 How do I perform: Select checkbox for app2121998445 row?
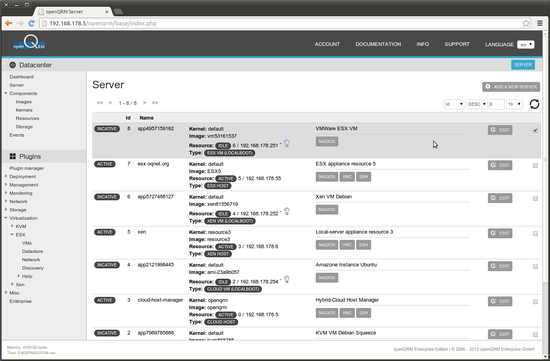pyautogui.click(x=535, y=266)
